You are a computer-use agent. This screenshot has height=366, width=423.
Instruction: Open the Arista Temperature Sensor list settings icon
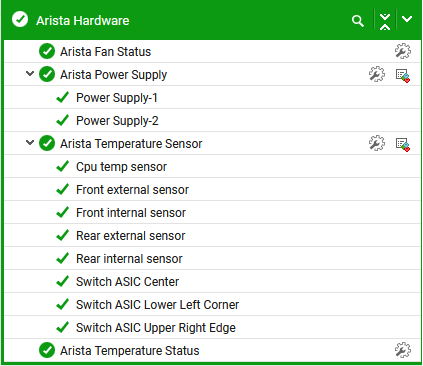click(x=403, y=145)
